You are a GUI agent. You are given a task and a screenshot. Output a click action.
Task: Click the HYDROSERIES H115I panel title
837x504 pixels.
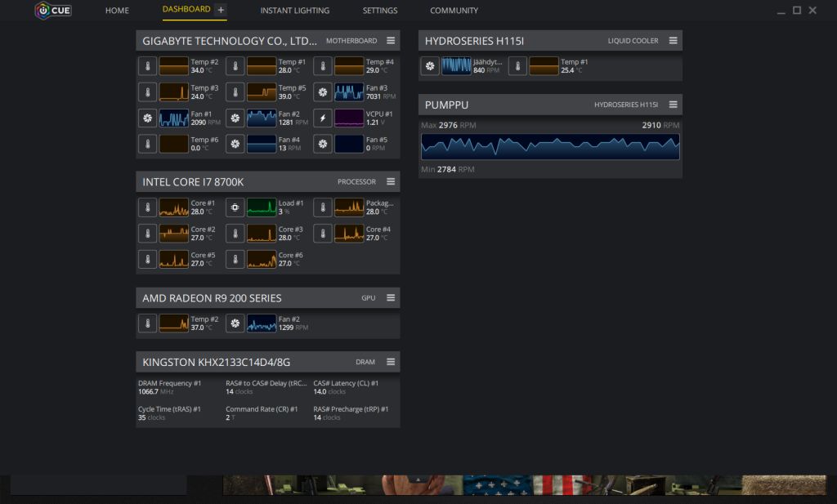pos(474,41)
